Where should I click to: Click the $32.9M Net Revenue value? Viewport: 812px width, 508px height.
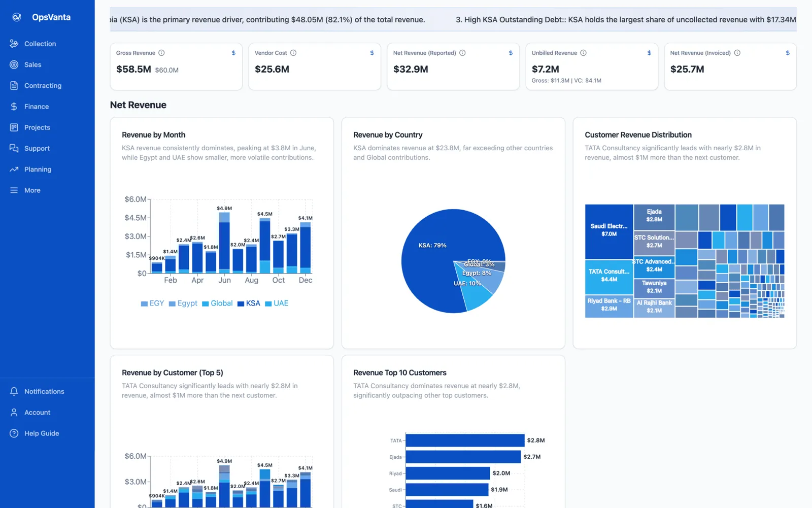coord(411,70)
